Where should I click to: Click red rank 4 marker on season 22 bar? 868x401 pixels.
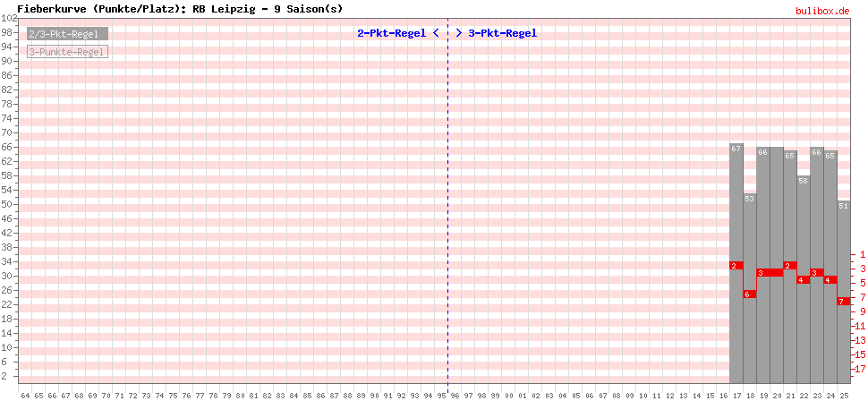(x=803, y=280)
